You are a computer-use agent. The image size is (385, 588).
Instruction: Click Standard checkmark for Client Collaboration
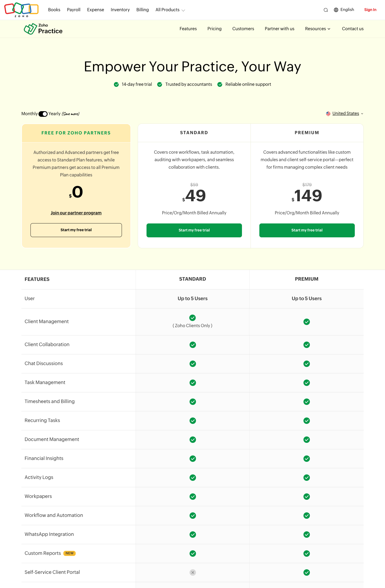pos(193,345)
